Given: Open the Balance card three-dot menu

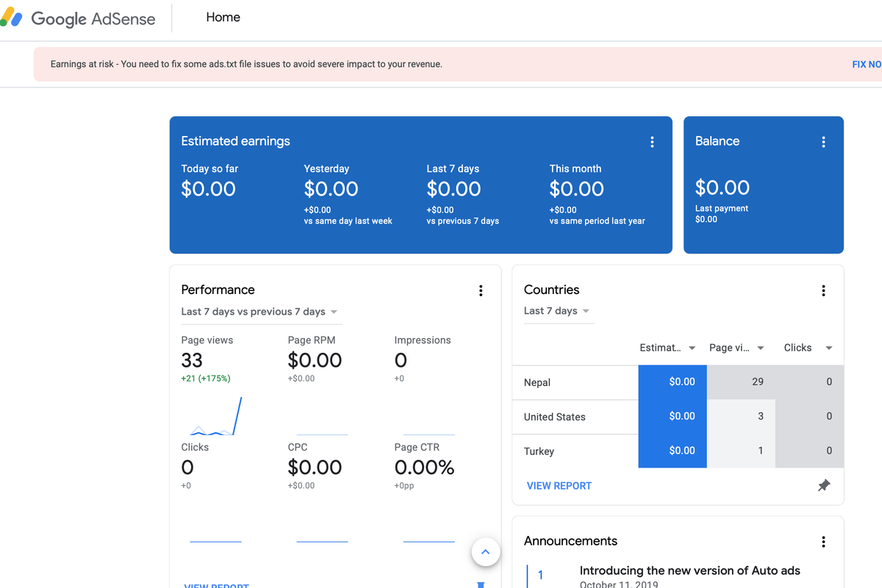Looking at the screenshot, I should [823, 141].
